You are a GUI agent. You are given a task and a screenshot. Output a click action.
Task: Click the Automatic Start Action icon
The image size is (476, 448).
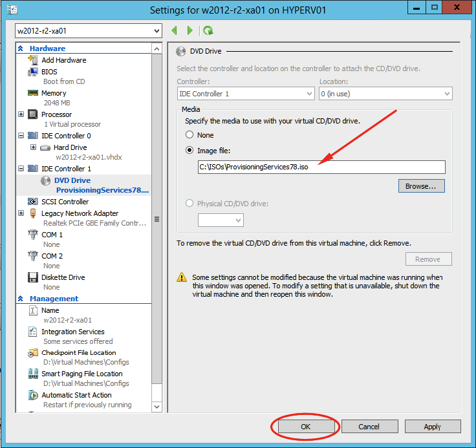[x=33, y=395]
